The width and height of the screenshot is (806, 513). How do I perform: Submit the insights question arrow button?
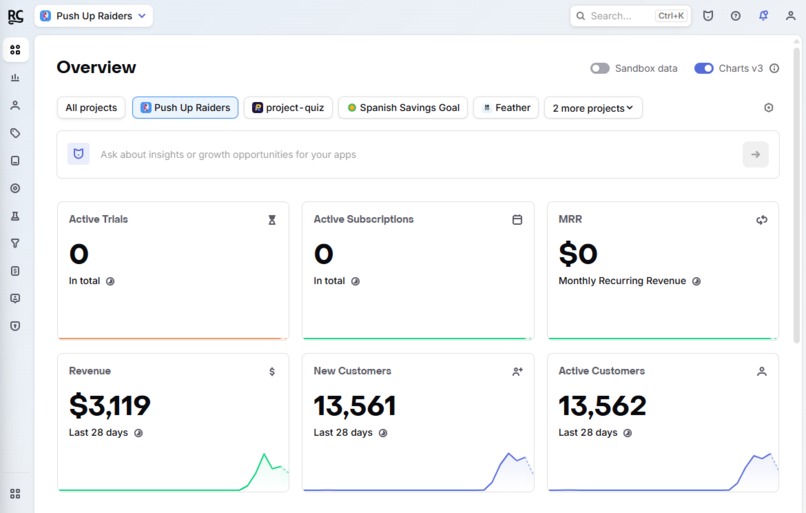coord(756,154)
